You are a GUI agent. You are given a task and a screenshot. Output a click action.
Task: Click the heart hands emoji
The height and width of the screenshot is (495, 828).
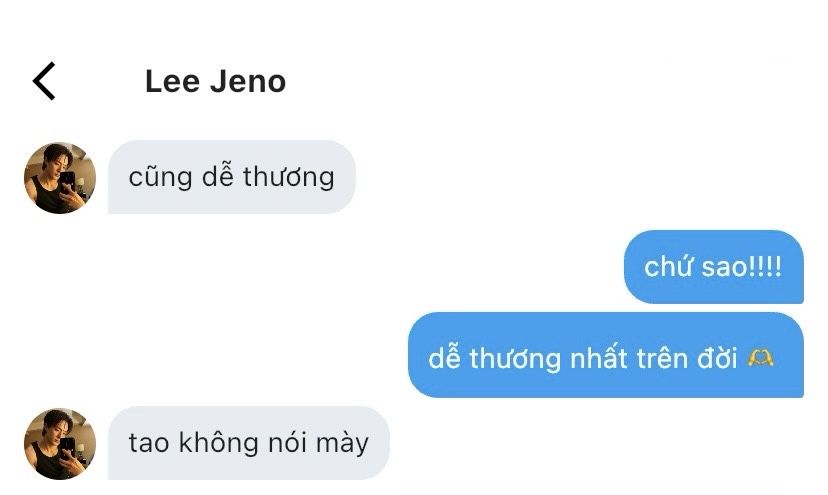tap(761, 358)
